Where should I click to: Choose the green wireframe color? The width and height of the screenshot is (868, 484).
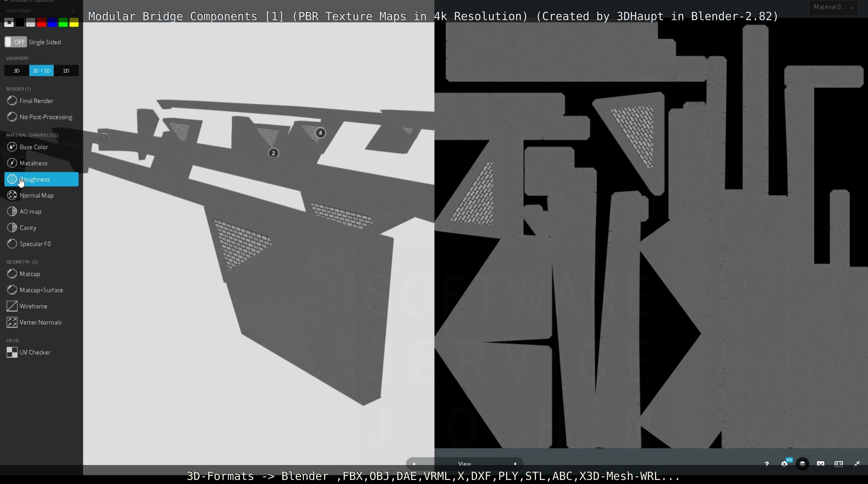point(63,23)
